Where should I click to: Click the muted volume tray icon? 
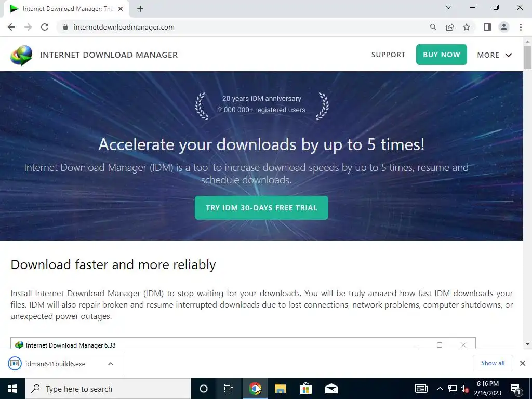pyautogui.click(x=465, y=389)
